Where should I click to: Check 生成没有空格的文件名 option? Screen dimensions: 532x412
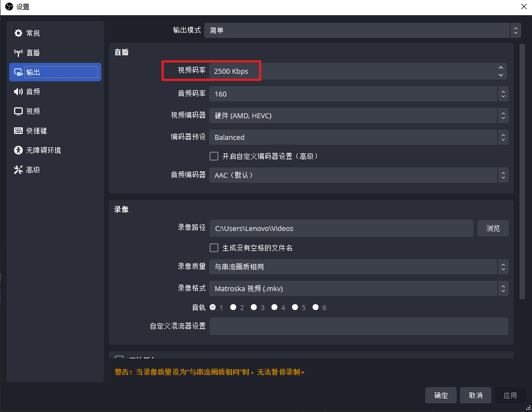coord(214,248)
